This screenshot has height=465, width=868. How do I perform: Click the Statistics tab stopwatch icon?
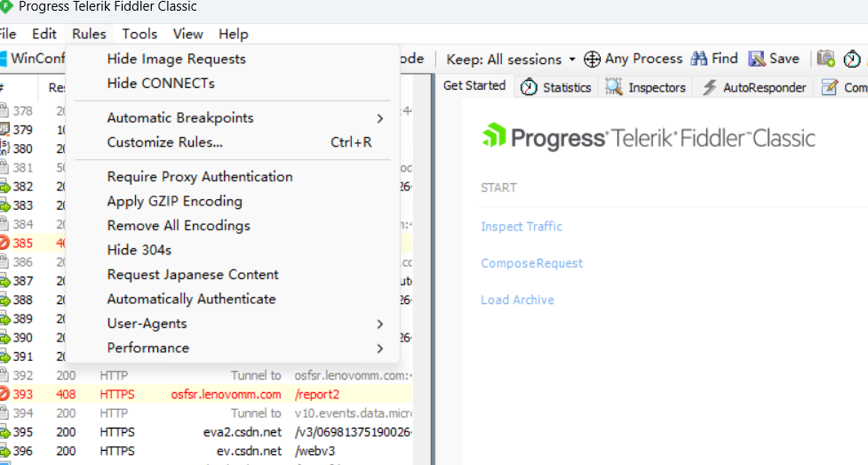pyautogui.click(x=529, y=87)
